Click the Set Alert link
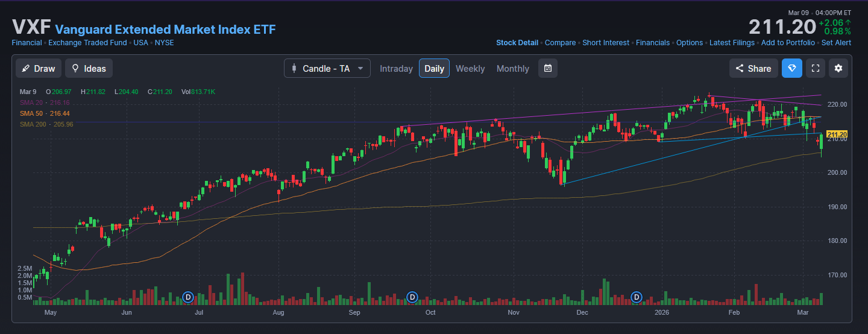This screenshot has width=868, height=334. pyautogui.click(x=836, y=43)
